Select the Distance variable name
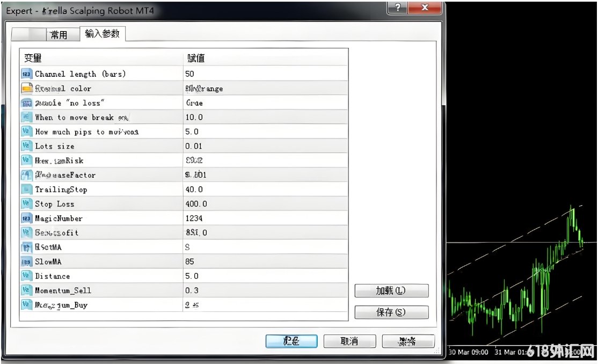 pos(52,276)
